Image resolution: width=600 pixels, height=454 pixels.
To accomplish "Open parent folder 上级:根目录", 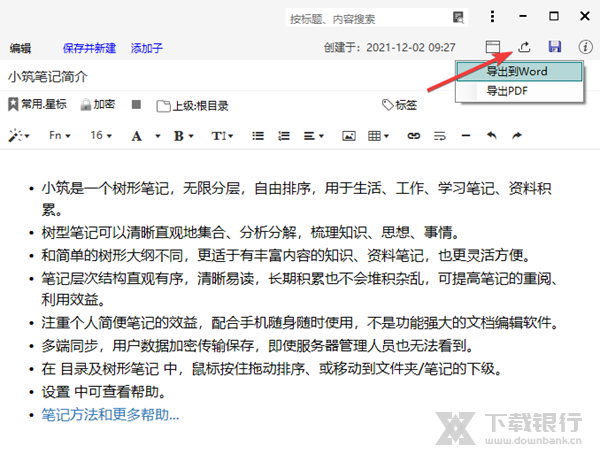I will pyautogui.click(x=192, y=106).
